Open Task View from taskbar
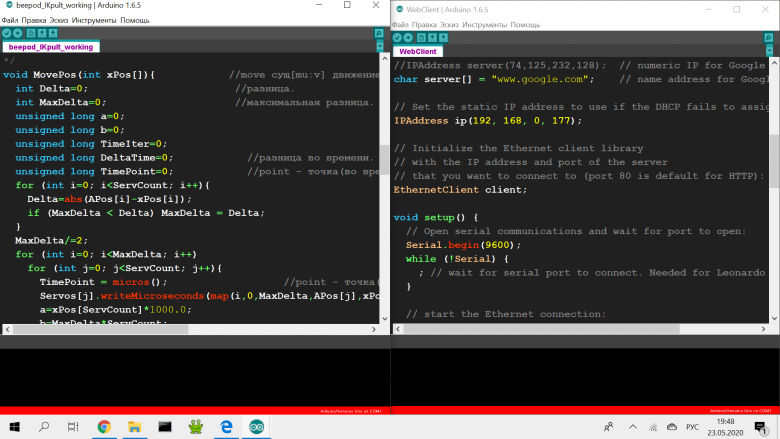The width and height of the screenshot is (780, 439). point(73,427)
